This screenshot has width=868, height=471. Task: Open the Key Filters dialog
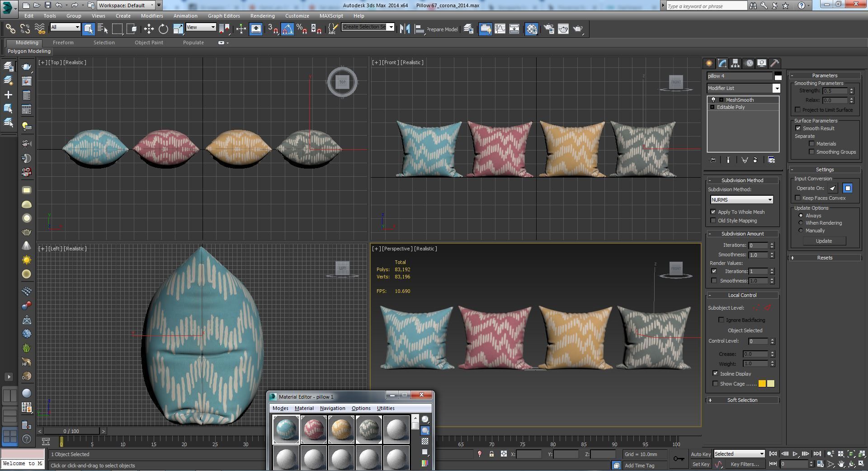click(745, 464)
